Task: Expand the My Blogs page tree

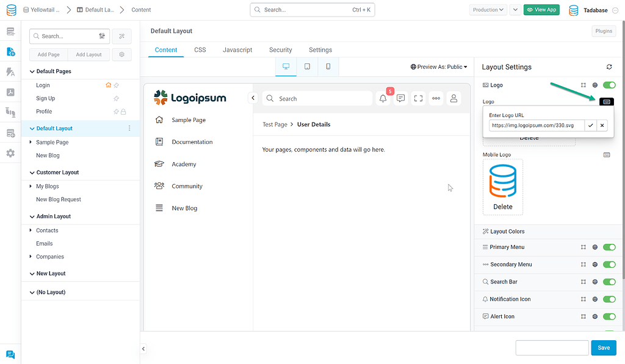Action: coord(31,186)
